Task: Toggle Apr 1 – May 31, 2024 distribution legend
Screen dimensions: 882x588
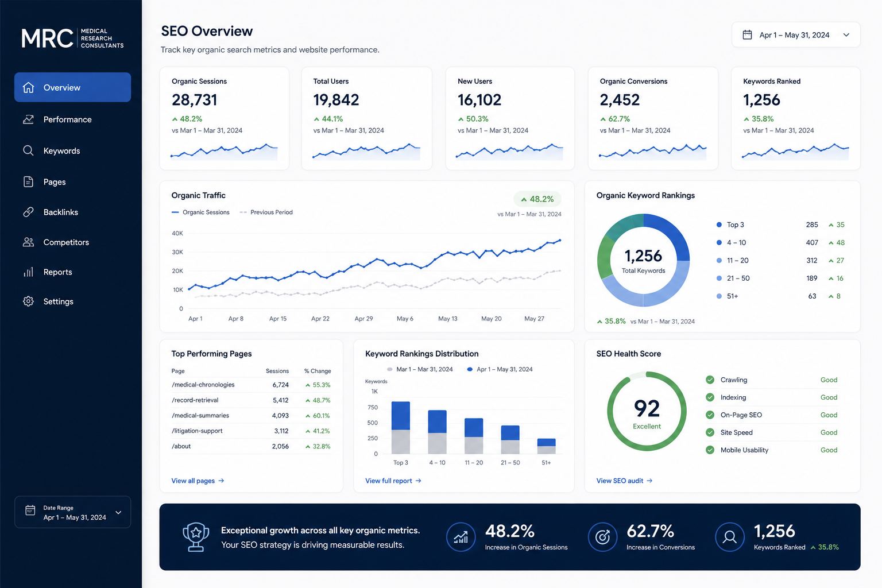Action: click(500, 369)
